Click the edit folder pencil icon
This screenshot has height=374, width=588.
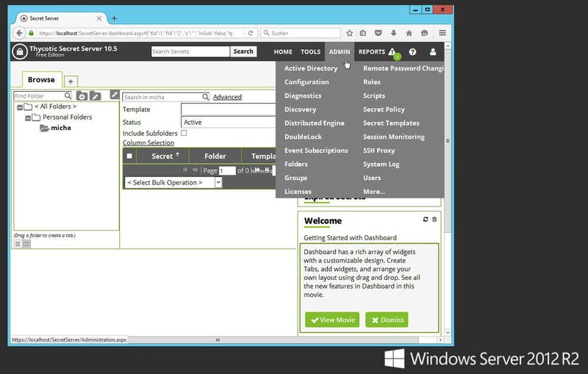pyautogui.click(x=96, y=96)
